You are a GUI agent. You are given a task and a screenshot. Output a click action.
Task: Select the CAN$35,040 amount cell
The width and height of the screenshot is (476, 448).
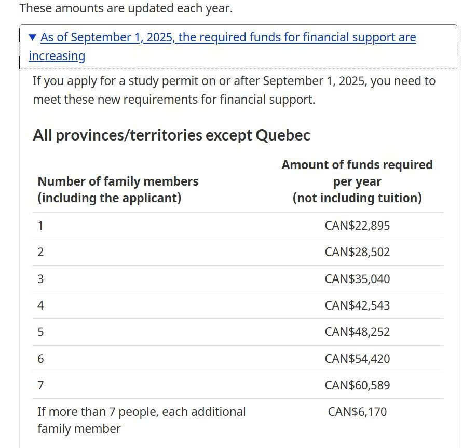(357, 279)
